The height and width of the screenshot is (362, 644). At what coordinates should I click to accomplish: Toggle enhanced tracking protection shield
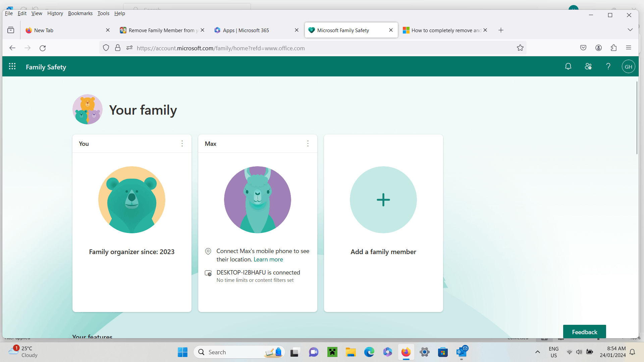click(106, 48)
